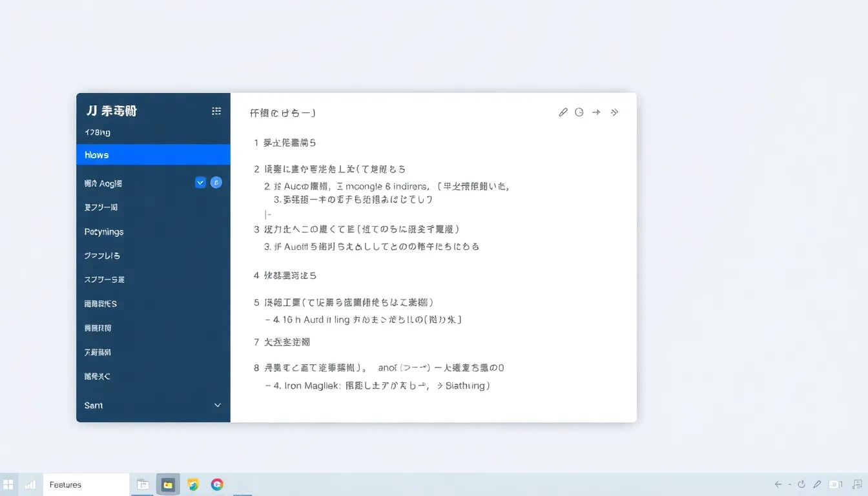
Task: Launch the Chrome-like colorful icon on taskbar
Action: pyautogui.click(x=217, y=484)
